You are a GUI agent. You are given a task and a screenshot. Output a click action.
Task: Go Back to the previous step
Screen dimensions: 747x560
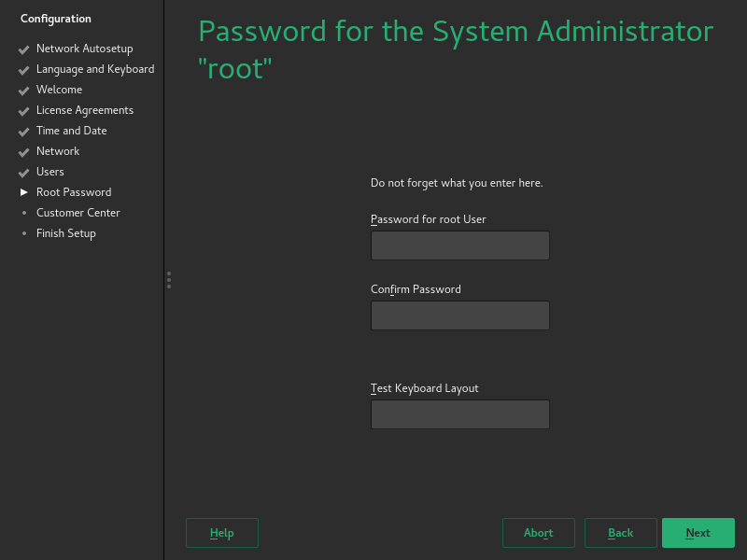(620, 532)
